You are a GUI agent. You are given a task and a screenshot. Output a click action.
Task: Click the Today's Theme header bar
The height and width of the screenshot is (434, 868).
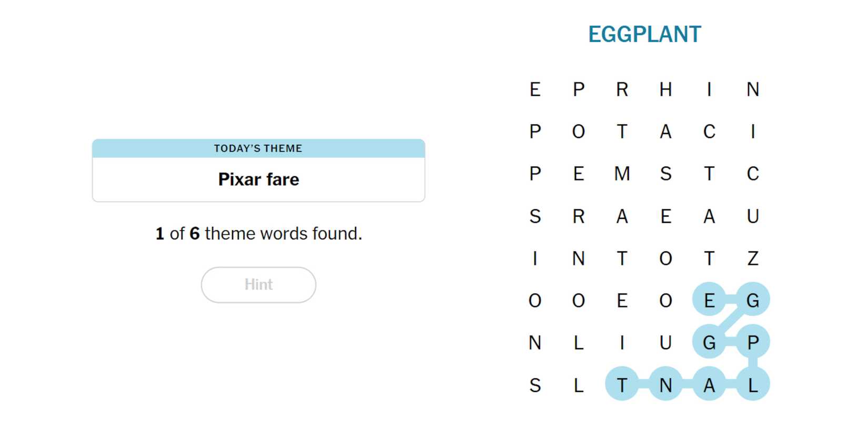[258, 148]
